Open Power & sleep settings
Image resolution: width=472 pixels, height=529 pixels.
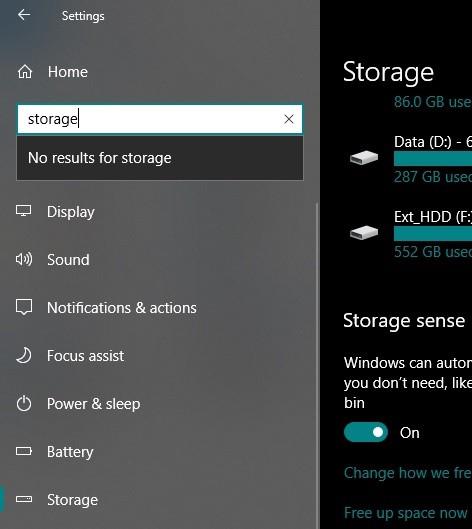click(93, 404)
